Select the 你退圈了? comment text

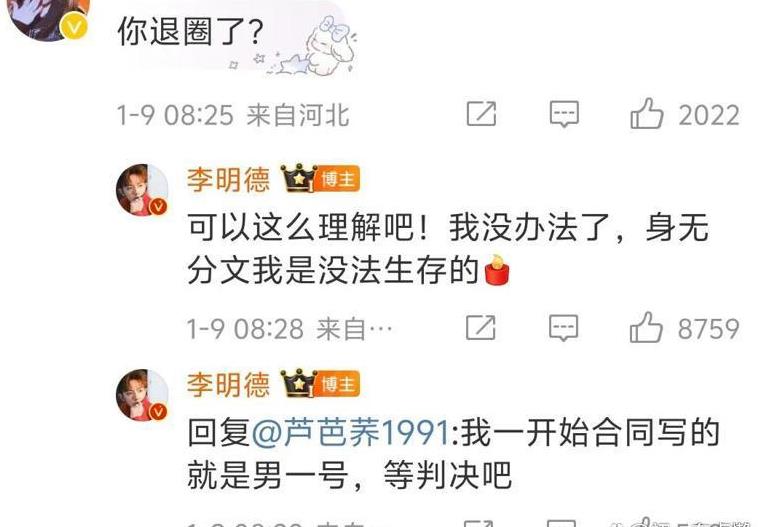pos(191,32)
